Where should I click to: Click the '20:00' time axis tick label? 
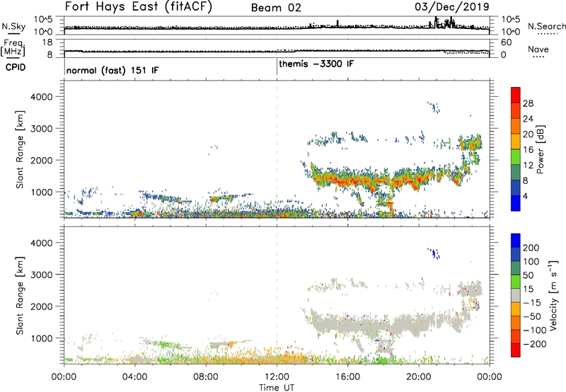point(419,377)
